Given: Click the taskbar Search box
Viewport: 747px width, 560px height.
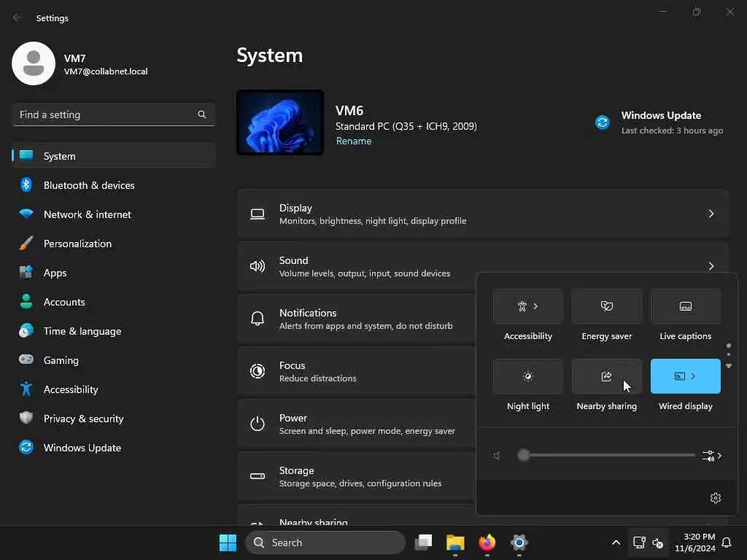Looking at the screenshot, I should (325, 542).
